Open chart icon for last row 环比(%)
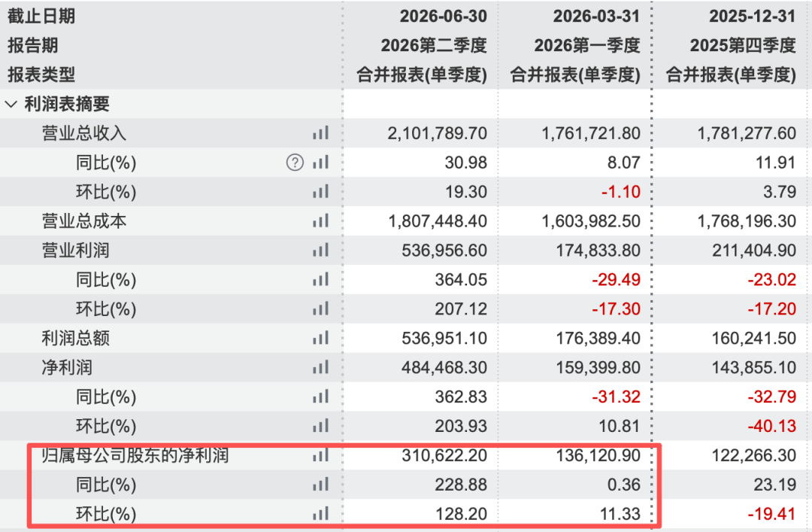The image size is (812, 532). pyautogui.click(x=320, y=514)
